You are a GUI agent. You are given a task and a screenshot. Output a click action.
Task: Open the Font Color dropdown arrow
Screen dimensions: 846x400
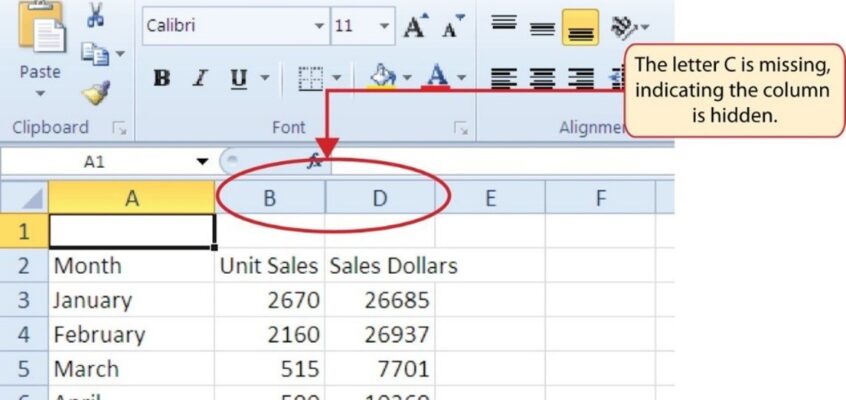click(x=461, y=77)
